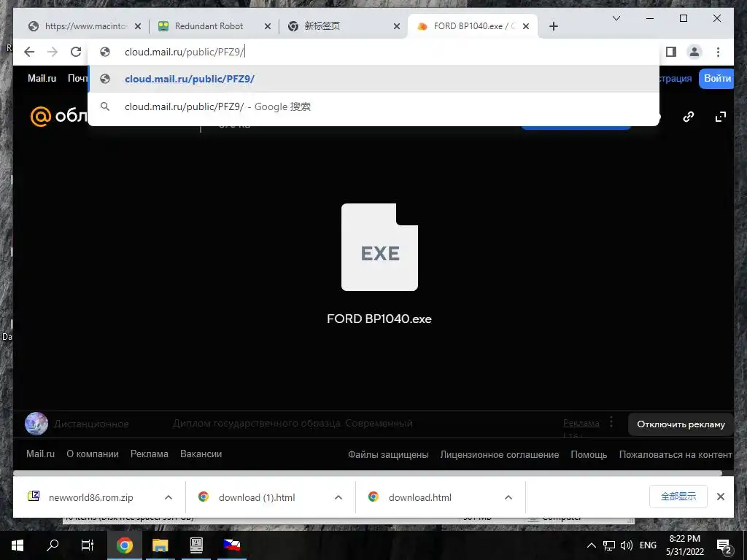Open the Реклама footer link
This screenshot has width=747, height=560.
tap(149, 454)
